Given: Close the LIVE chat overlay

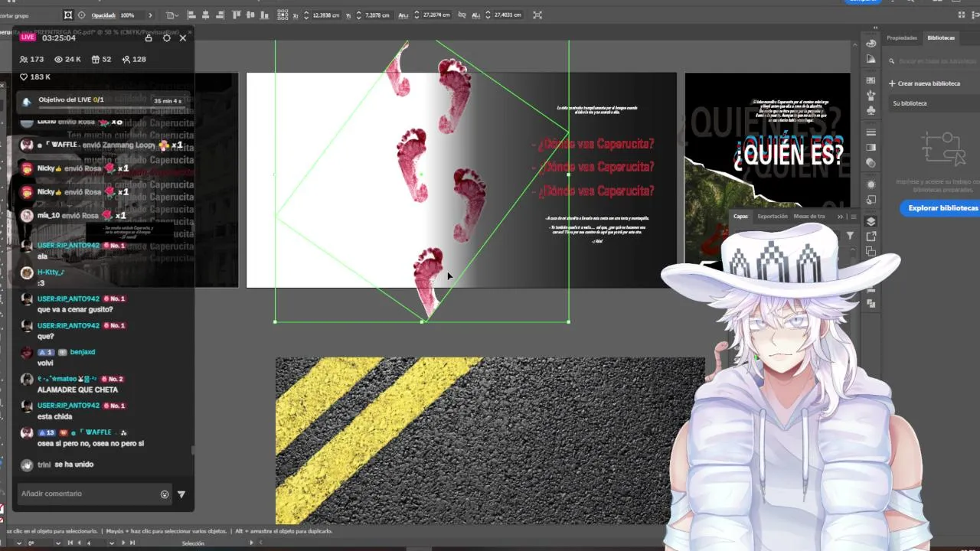Looking at the screenshot, I should pyautogui.click(x=182, y=37).
